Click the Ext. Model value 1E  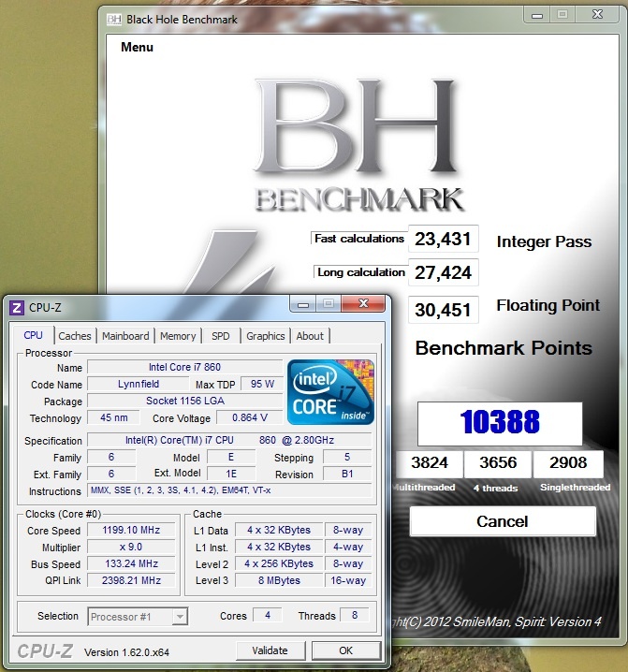coord(231,474)
